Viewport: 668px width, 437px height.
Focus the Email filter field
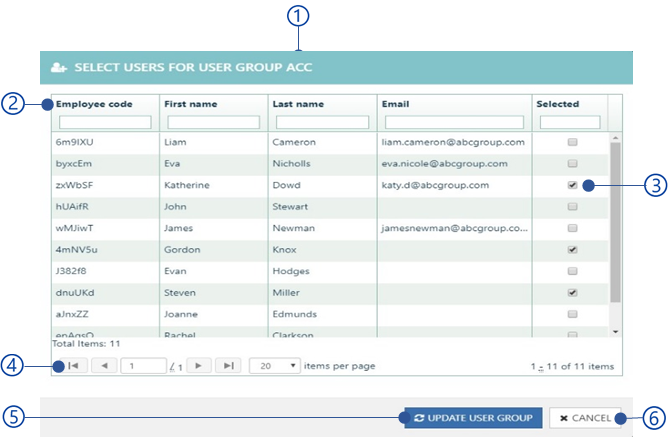[454, 122]
